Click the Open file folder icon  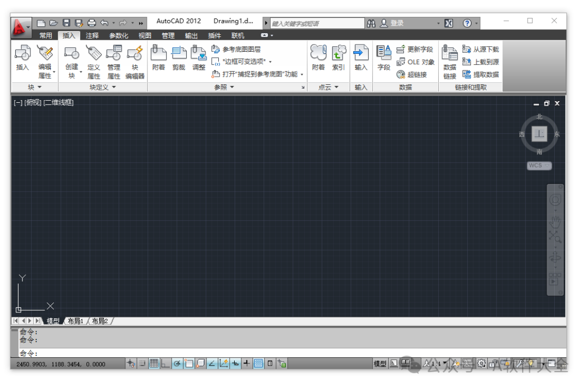53,23
